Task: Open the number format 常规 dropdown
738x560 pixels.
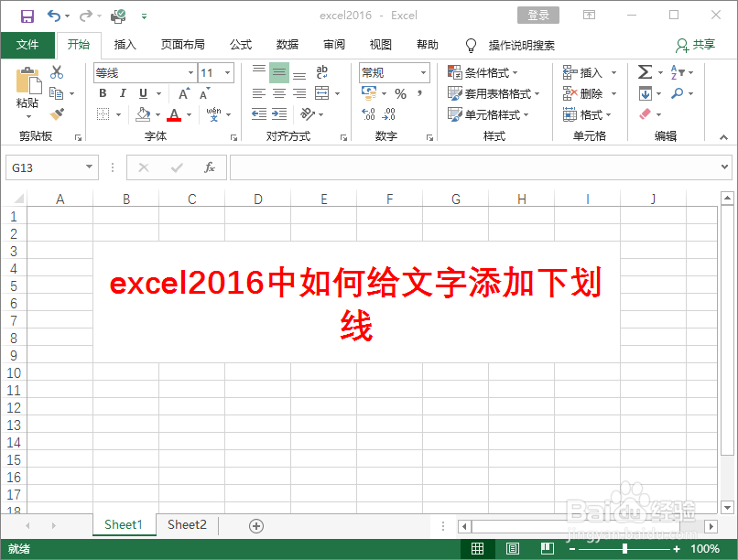Action: click(x=423, y=72)
